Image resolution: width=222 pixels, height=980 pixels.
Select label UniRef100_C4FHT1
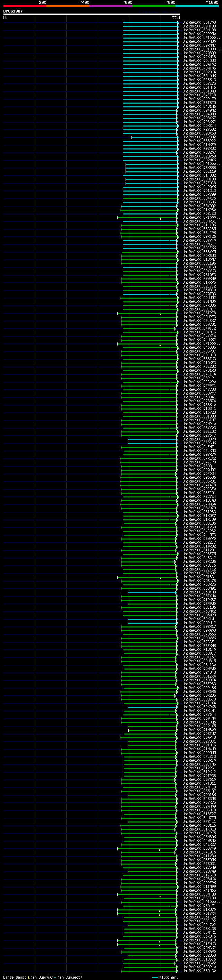coord(199,447)
